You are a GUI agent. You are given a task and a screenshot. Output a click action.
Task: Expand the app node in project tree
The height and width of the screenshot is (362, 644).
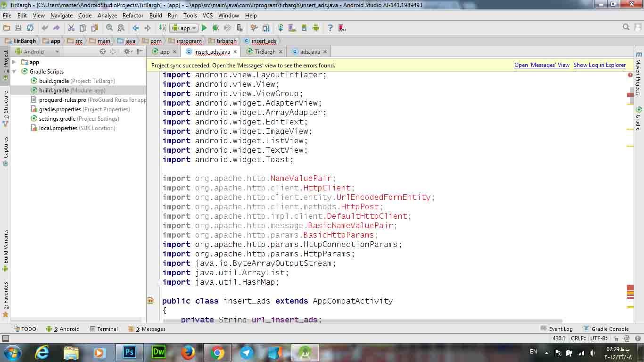(14, 62)
